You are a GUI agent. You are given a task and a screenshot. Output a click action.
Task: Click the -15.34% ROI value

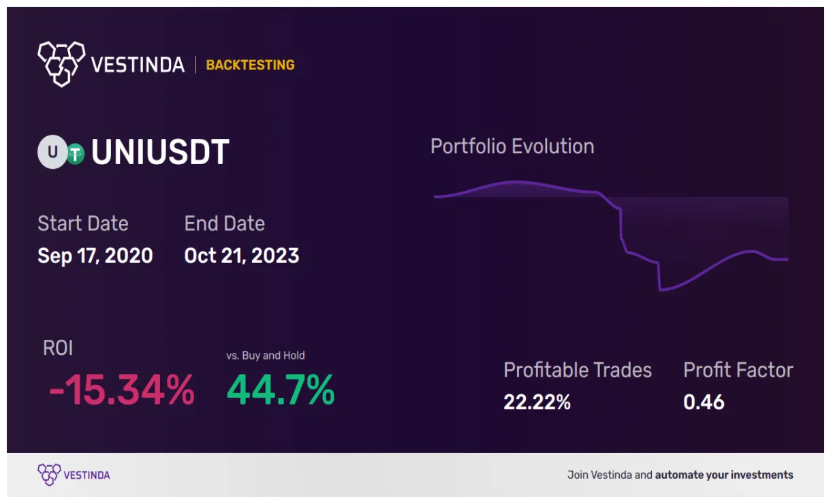click(x=121, y=390)
